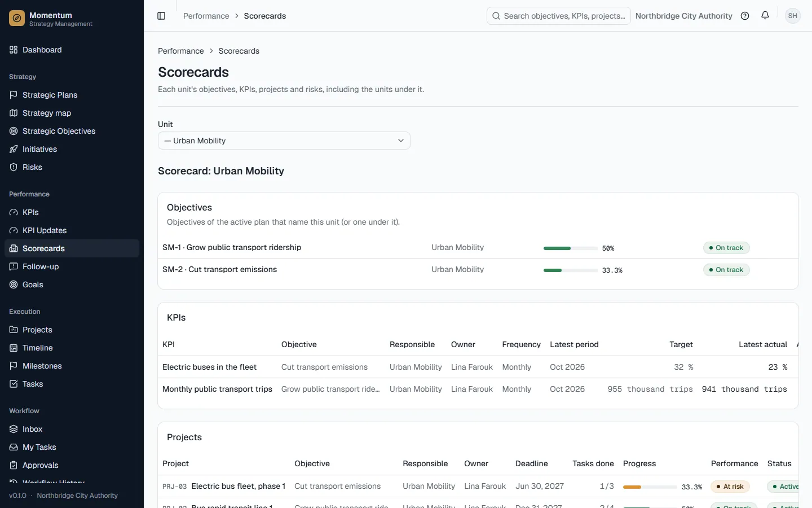Viewport: 812px width, 508px height.
Task: Open objective SM-2 Cut transport emissions
Action: point(220,269)
